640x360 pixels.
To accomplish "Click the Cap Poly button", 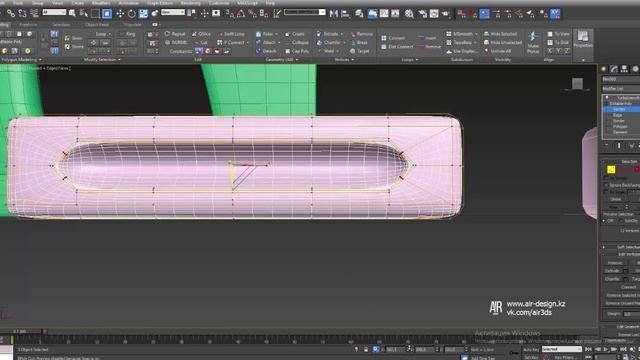I will (297, 51).
